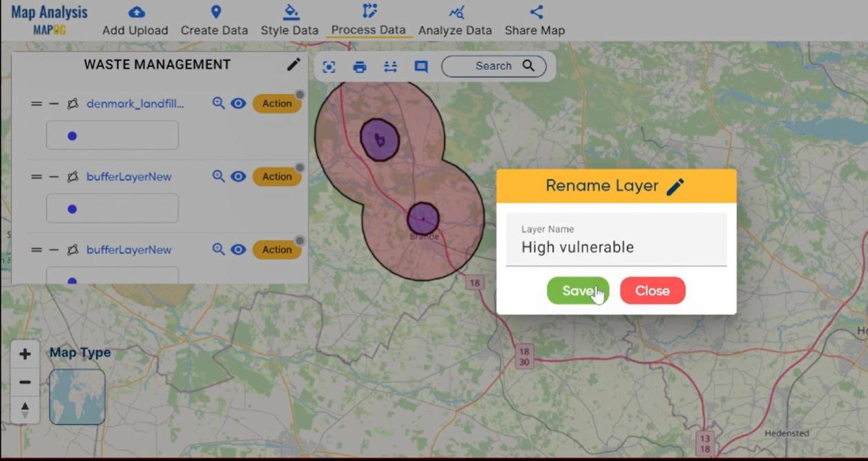868x461 pixels.
Task: Zoom to bufferLayerNew layer below denmark_landfill
Action: point(218,176)
